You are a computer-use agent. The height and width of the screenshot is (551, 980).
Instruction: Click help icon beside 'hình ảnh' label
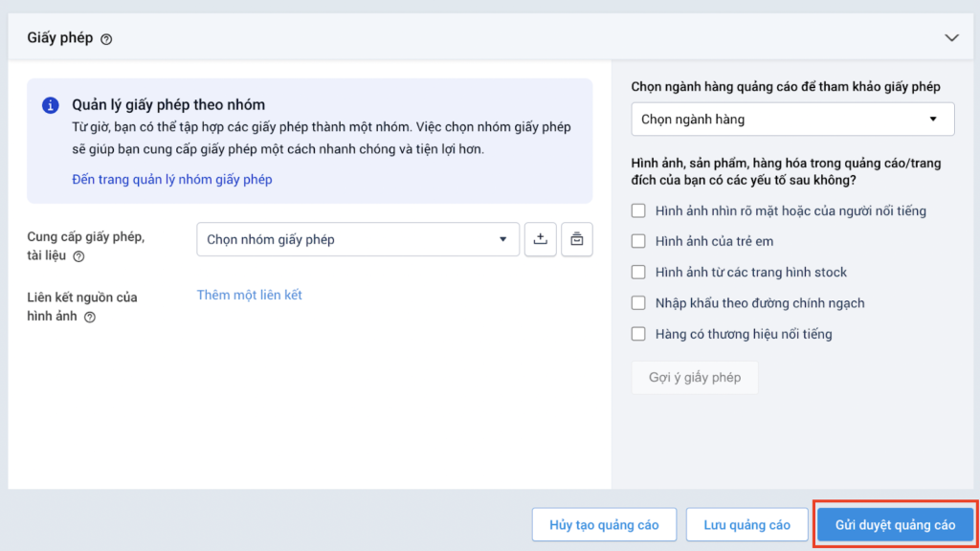(x=90, y=318)
